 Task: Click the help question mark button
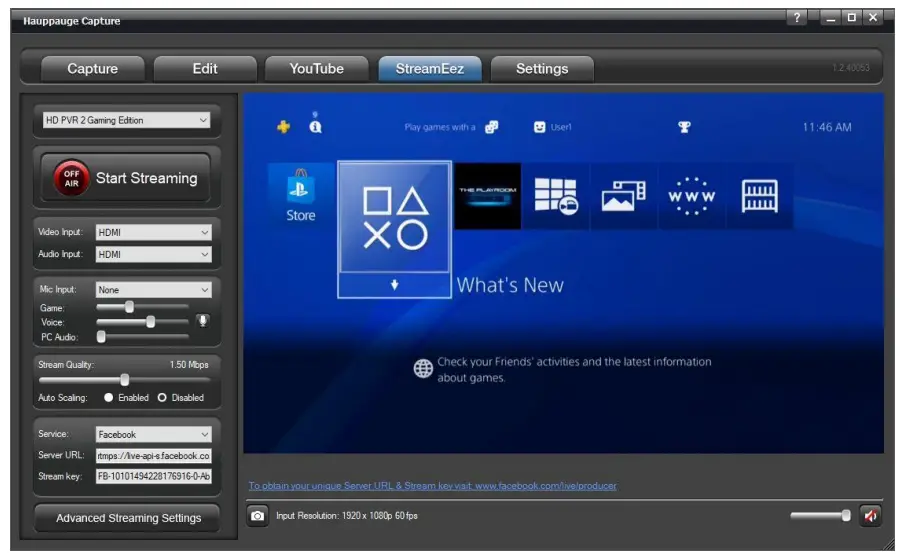(x=797, y=18)
